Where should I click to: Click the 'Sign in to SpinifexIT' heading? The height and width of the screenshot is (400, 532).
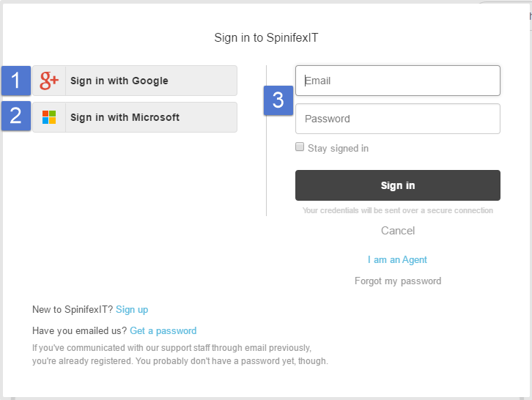267,38
